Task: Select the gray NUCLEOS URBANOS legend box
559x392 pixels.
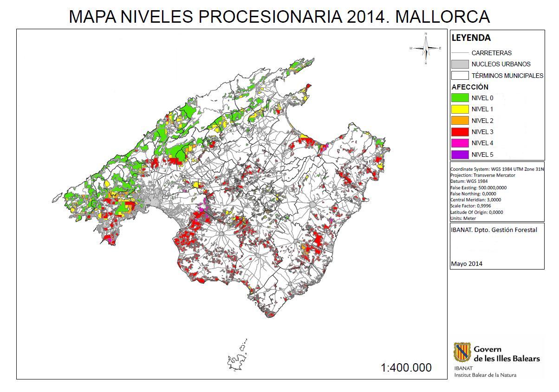Action: (460, 64)
